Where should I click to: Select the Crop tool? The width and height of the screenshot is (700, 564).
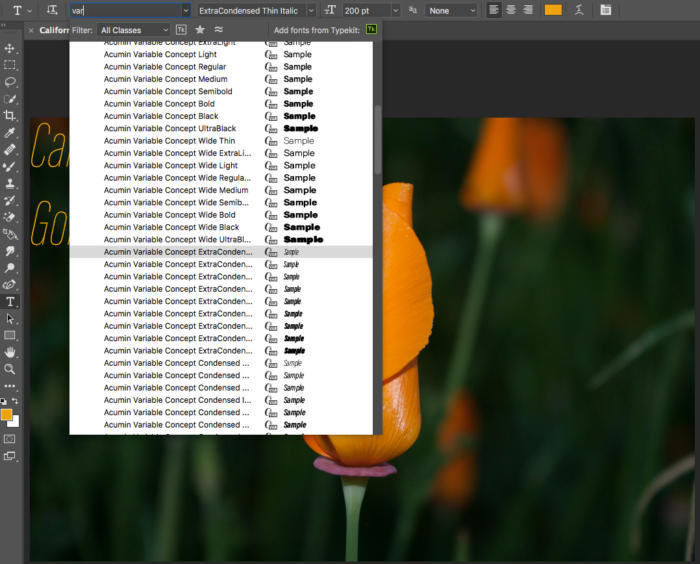pos(9,116)
